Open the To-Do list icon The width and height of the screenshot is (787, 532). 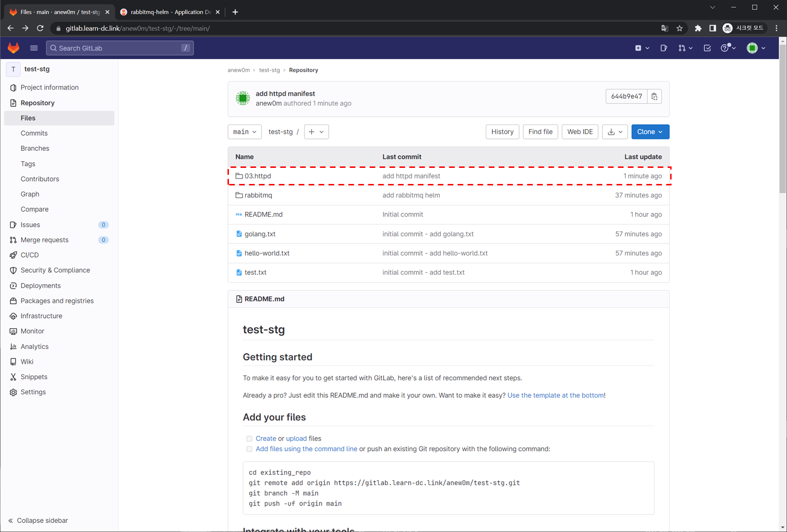coord(707,48)
